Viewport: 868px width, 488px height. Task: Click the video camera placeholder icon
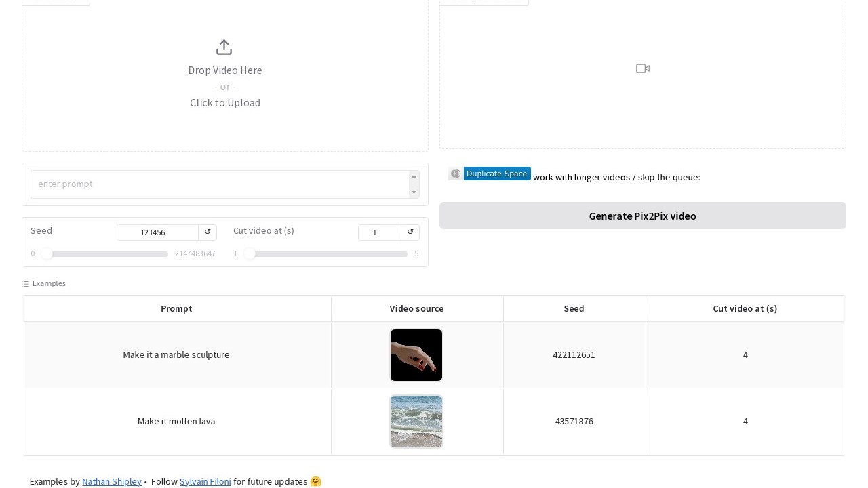643,68
